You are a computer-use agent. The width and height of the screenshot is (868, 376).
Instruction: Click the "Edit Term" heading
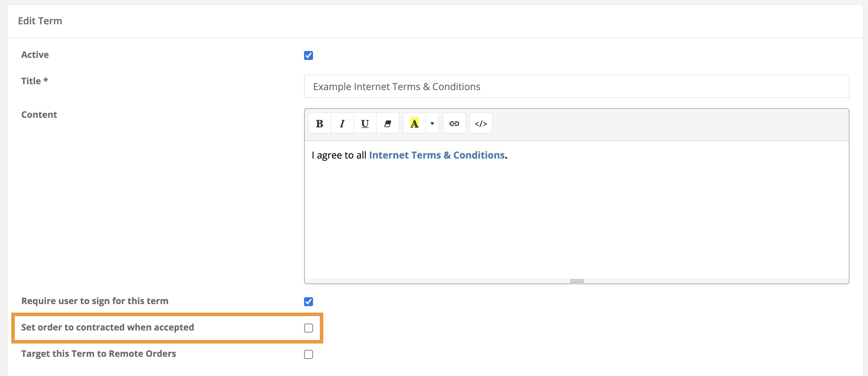pyautogui.click(x=40, y=21)
